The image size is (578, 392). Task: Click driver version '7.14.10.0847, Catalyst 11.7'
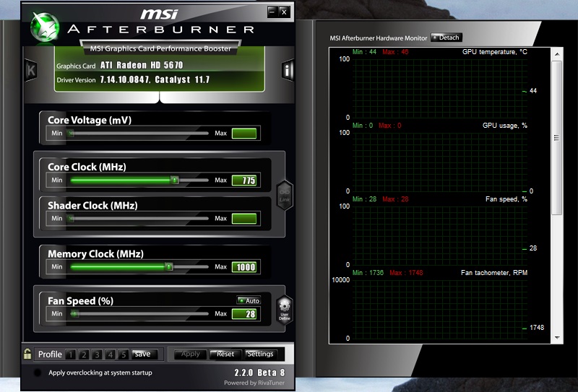(x=155, y=79)
